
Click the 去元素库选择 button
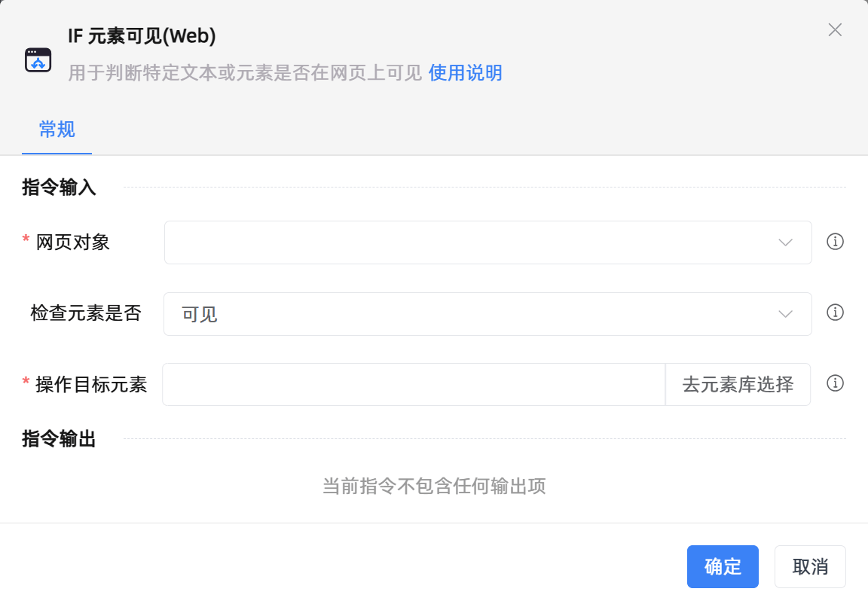[738, 384]
